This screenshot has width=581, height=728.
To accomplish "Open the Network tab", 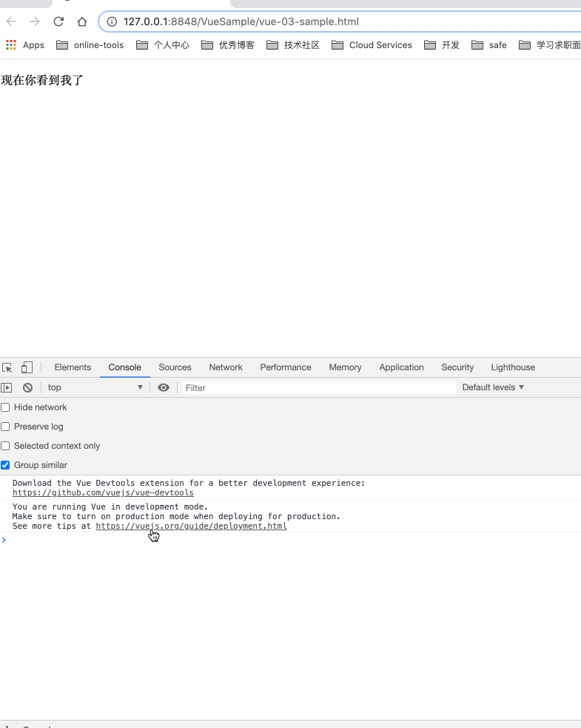I will pos(226,367).
